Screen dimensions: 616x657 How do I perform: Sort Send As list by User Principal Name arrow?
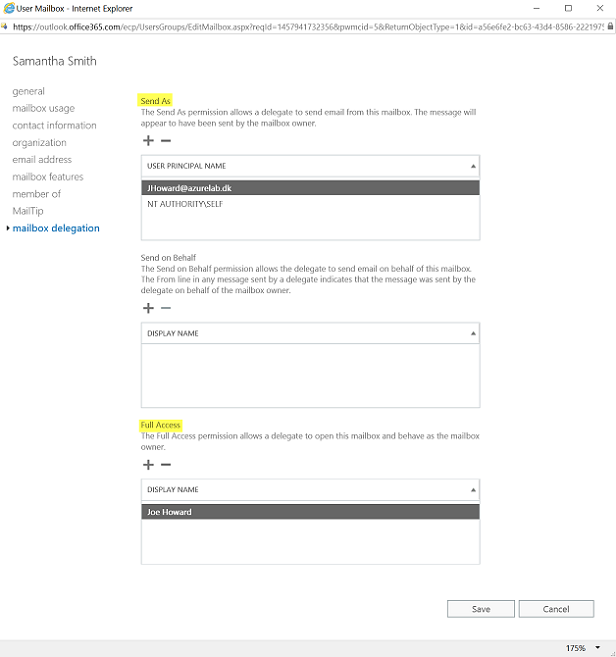(473, 166)
